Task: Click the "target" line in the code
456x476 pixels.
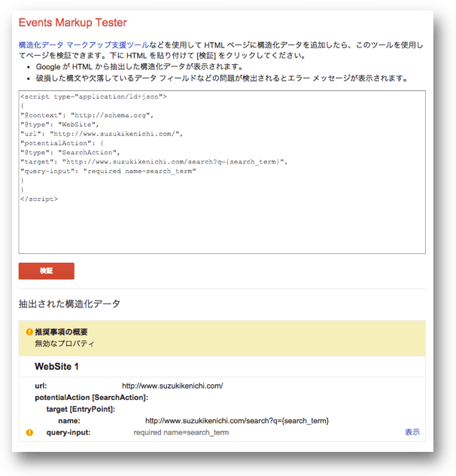Action: point(154,162)
